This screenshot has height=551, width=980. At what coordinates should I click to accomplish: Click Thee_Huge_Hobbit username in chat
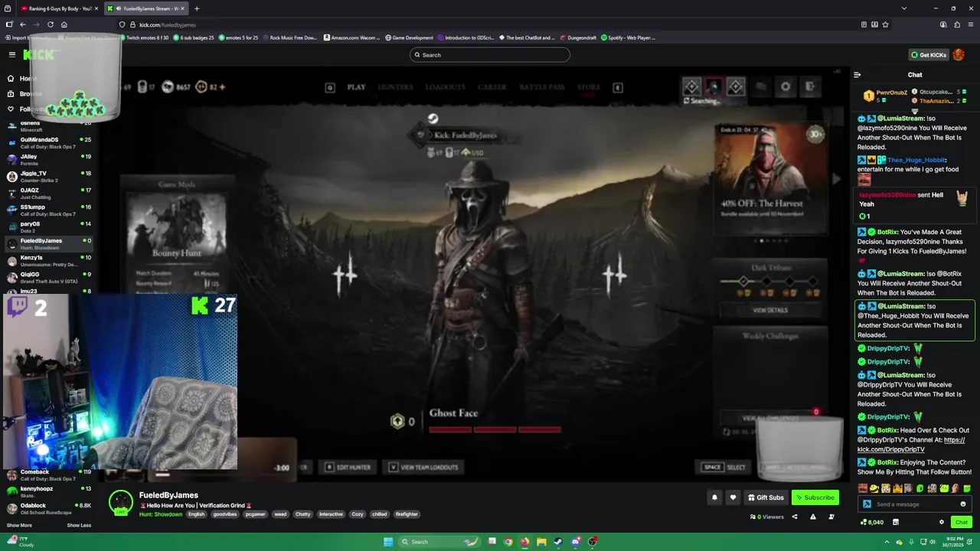coord(916,160)
